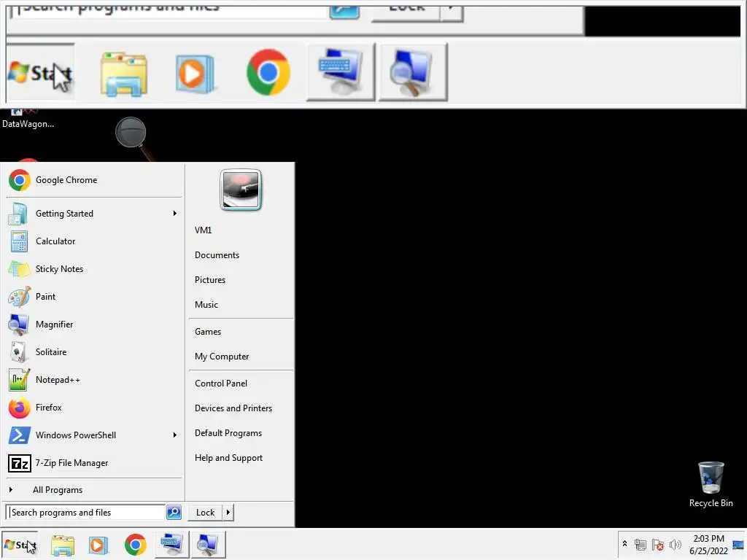Image resolution: width=747 pixels, height=560 pixels.
Task: Switch to Magnifier taskbar button
Action: [x=208, y=545]
